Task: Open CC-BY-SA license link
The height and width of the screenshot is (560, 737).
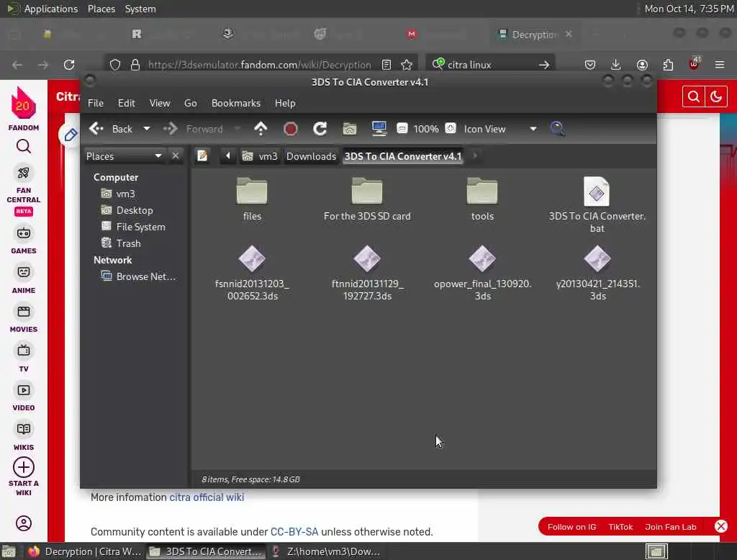Action: tap(294, 532)
